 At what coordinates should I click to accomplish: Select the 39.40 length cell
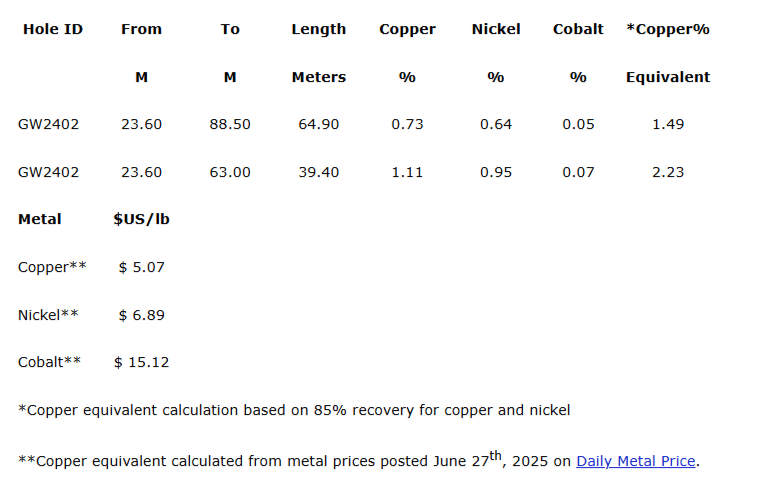(318, 172)
